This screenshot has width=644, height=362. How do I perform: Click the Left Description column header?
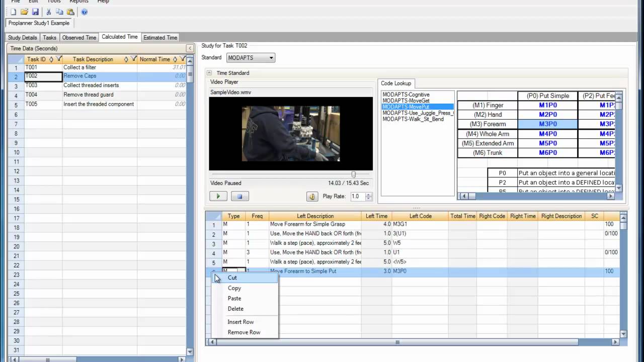[315, 216]
